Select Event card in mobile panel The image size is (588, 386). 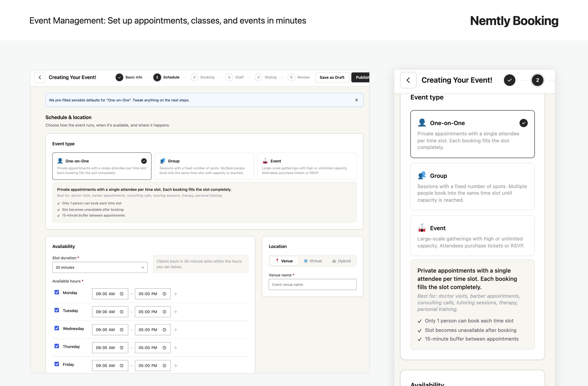point(472,236)
